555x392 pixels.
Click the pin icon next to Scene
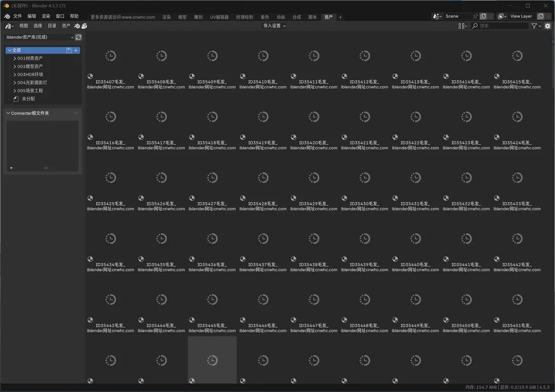[x=475, y=16]
